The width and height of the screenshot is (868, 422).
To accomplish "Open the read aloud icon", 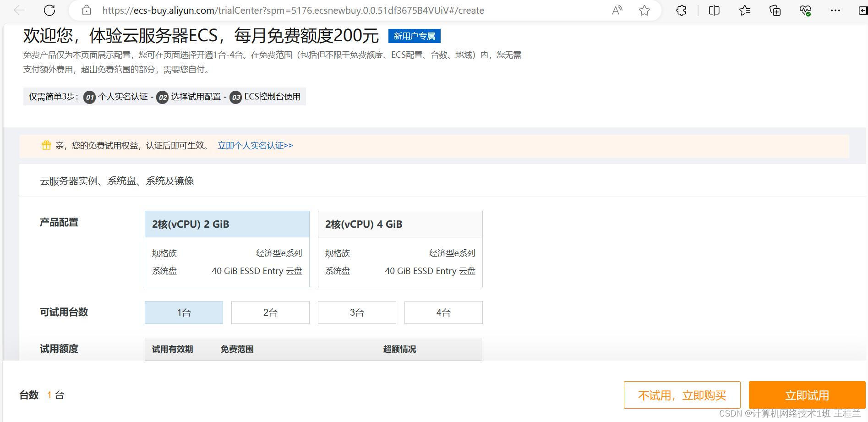I will [617, 10].
